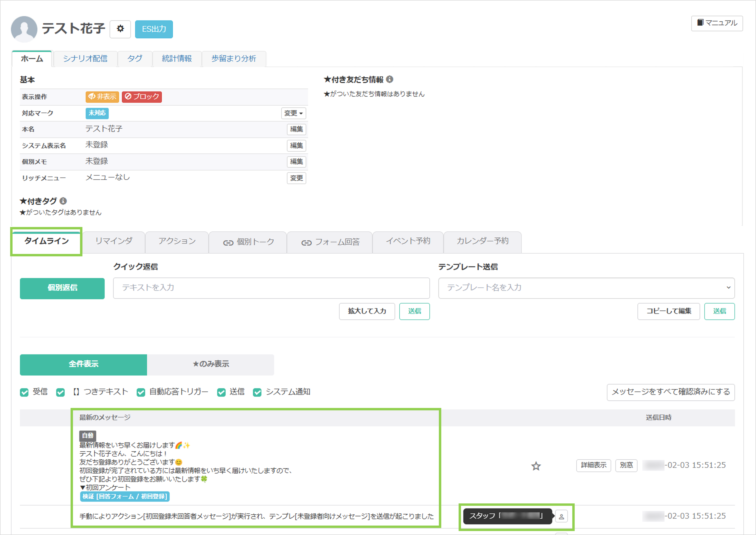Click info icon next to ★付き友だち情報
This screenshot has height=535, width=756.
[x=390, y=79]
